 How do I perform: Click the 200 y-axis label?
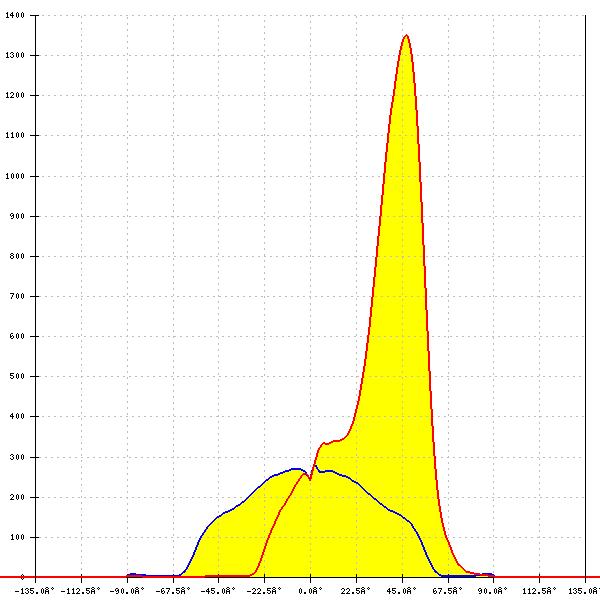point(17,497)
